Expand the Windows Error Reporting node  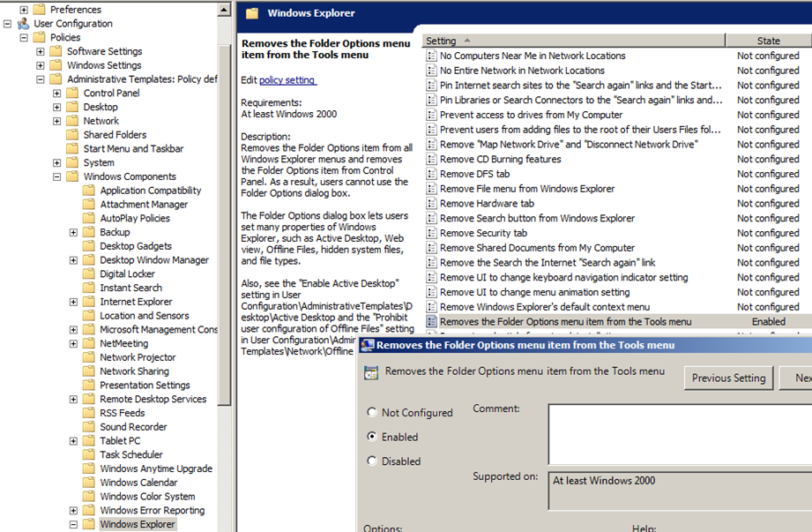(73, 511)
